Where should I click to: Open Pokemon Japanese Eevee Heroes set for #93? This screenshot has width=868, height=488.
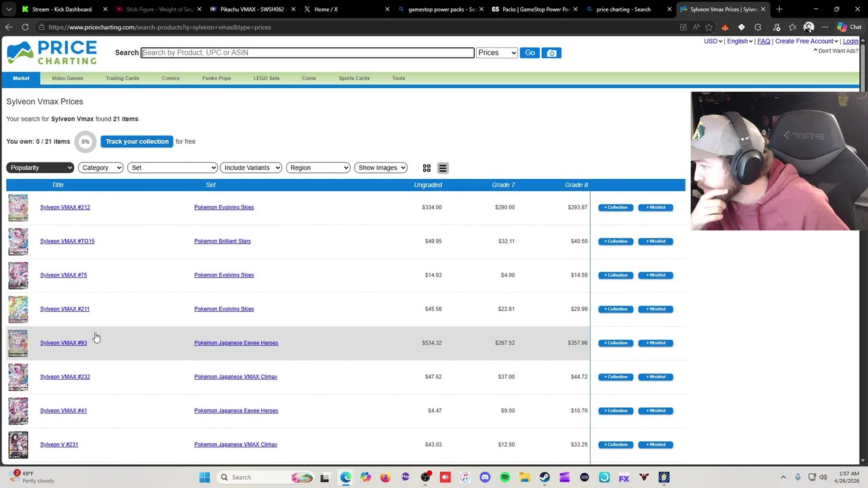tap(236, 343)
